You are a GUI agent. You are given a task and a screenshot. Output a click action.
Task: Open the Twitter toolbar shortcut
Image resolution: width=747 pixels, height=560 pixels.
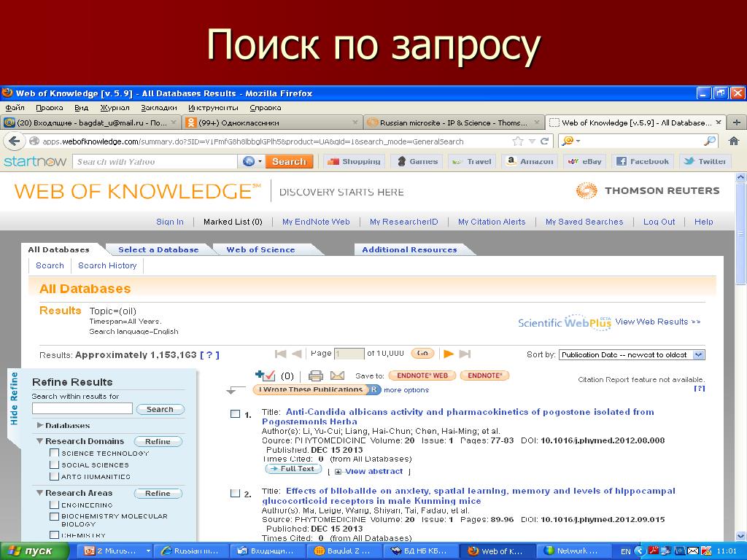coord(705,161)
